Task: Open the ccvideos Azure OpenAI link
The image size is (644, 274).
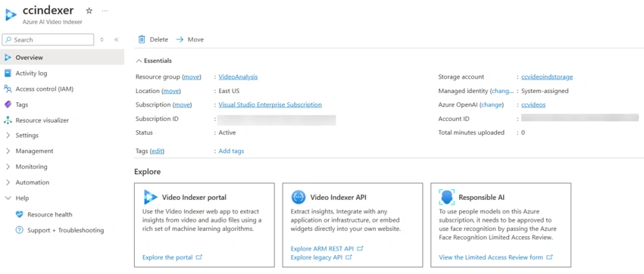Action: coord(533,104)
